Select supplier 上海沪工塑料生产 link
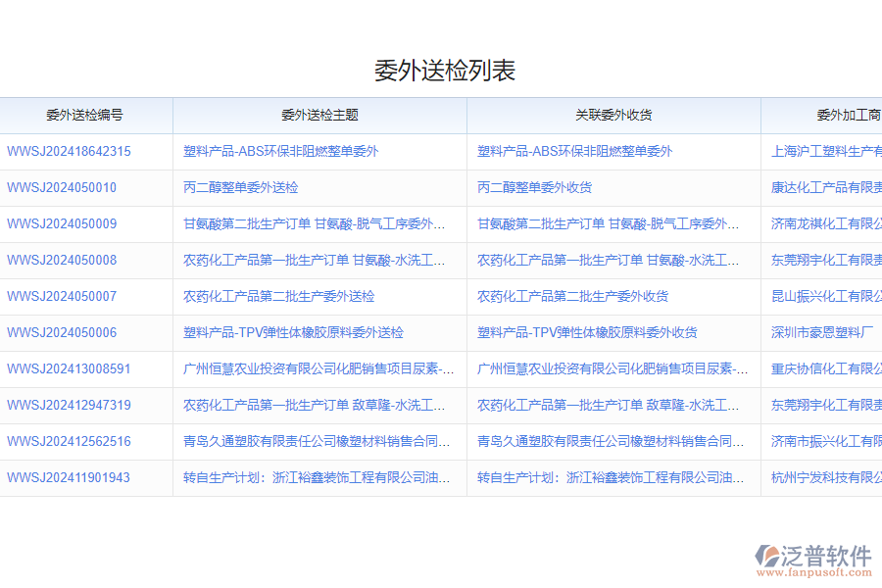 (x=822, y=151)
